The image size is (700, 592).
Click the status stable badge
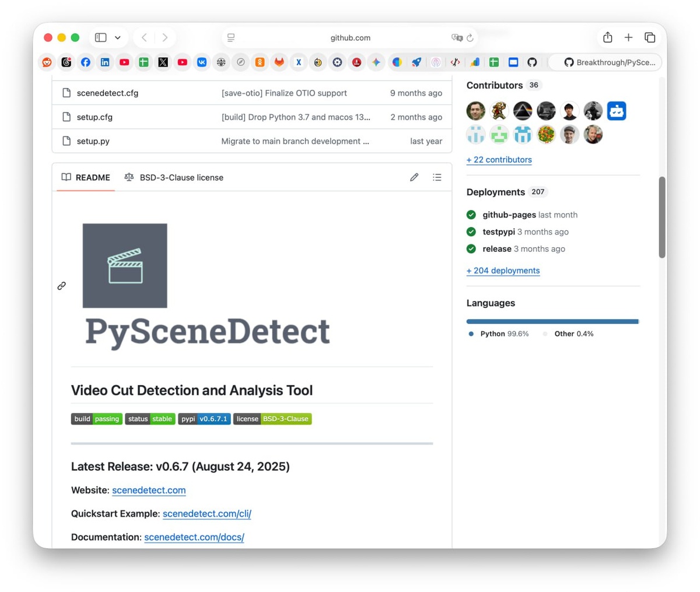click(150, 419)
